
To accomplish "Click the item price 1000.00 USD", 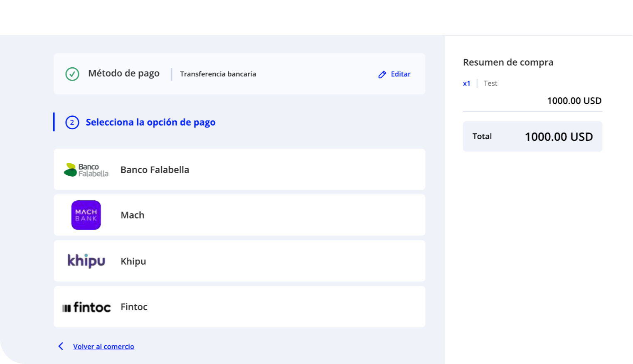I will (574, 101).
